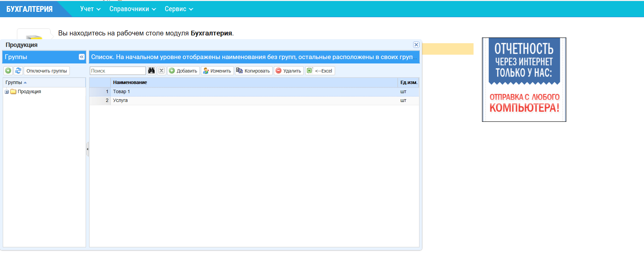Screen dimensions: 644x270
Task: Click the Отчетность через интернет banner
Action: click(524, 80)
